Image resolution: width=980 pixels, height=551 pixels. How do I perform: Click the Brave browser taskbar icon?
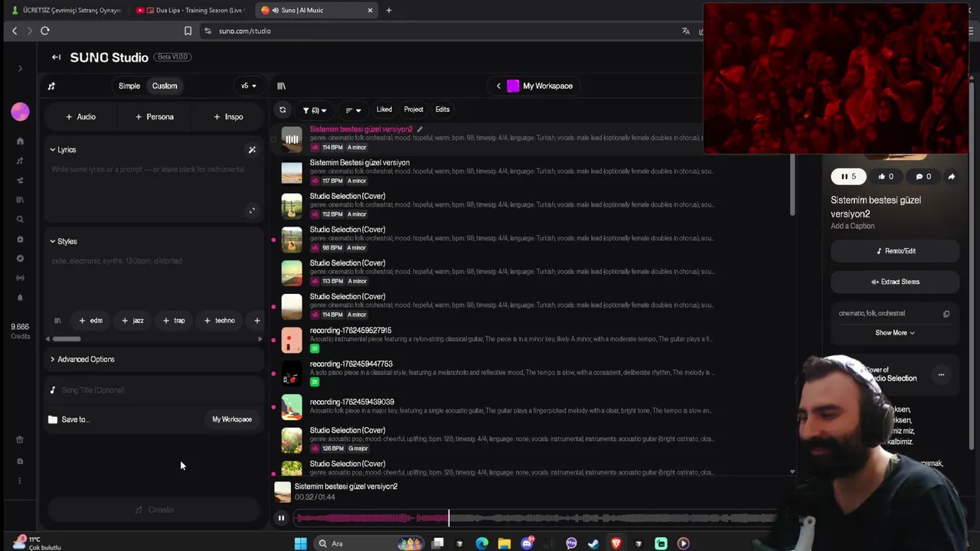pyautogui.click(x=616, y=543)
